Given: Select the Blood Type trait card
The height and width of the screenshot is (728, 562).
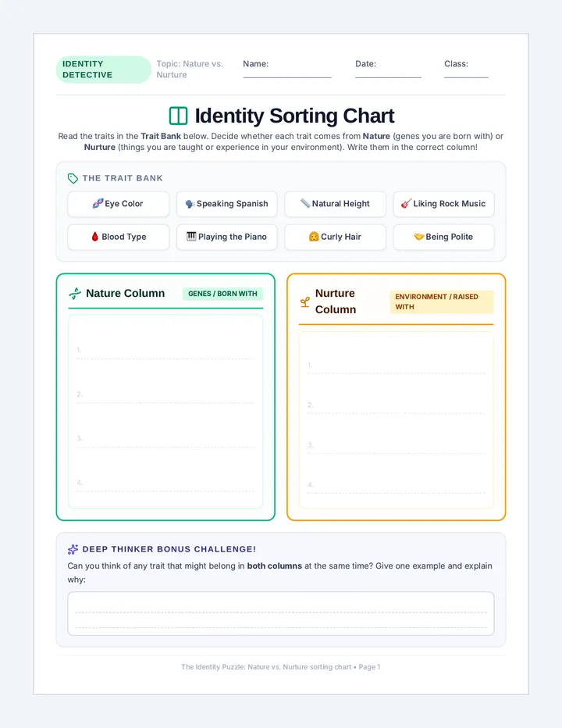Looking at the screenshot, I should [x=119, y=237].
